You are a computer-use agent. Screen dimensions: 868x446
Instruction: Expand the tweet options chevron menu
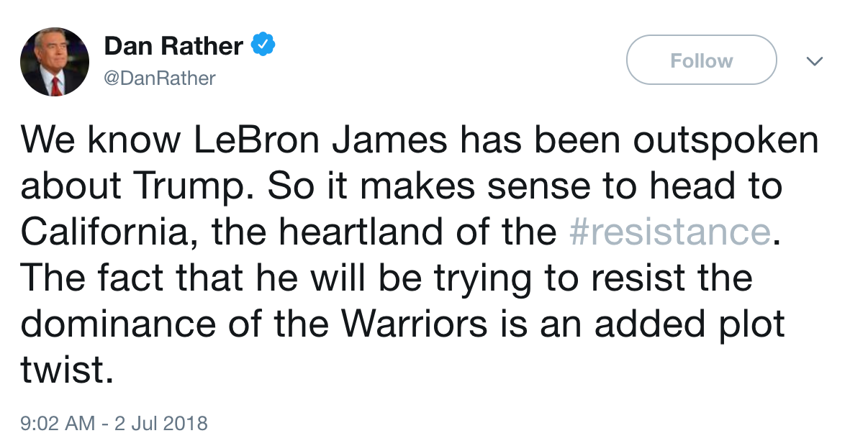pyautogui.click(x=814, y=61)
